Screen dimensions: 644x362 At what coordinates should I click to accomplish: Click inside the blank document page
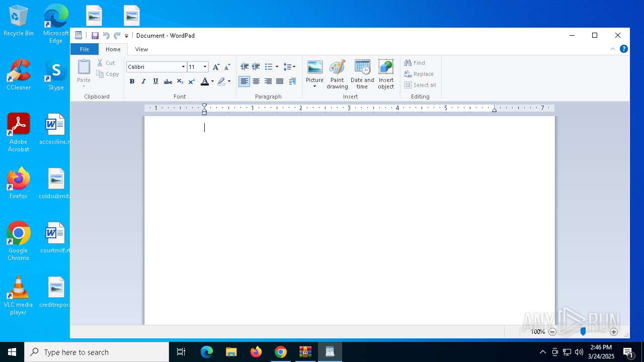[350, 221]
